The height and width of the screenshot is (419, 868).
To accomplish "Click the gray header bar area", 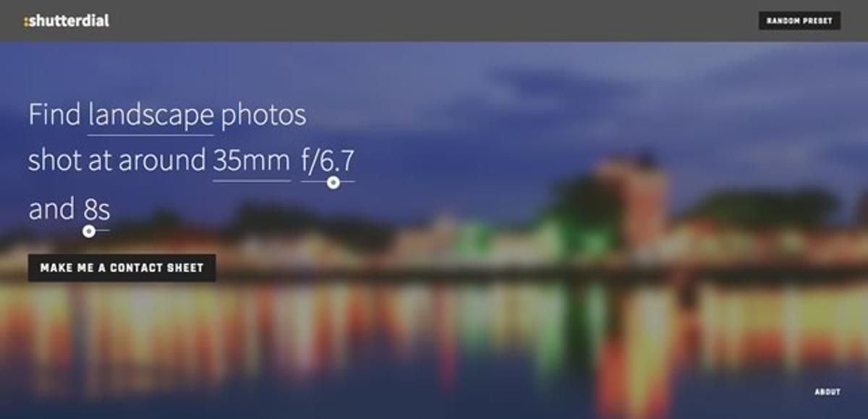I will tap(434, 20).
